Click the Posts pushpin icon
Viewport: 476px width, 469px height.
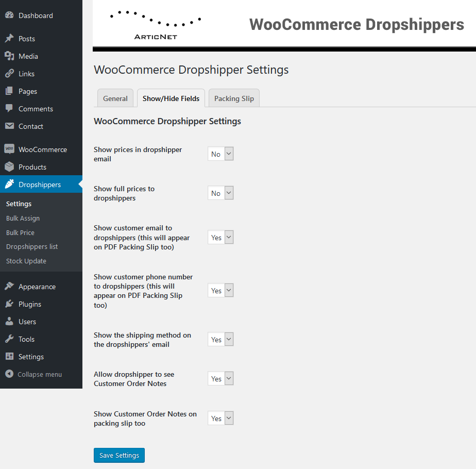point(9,38)
